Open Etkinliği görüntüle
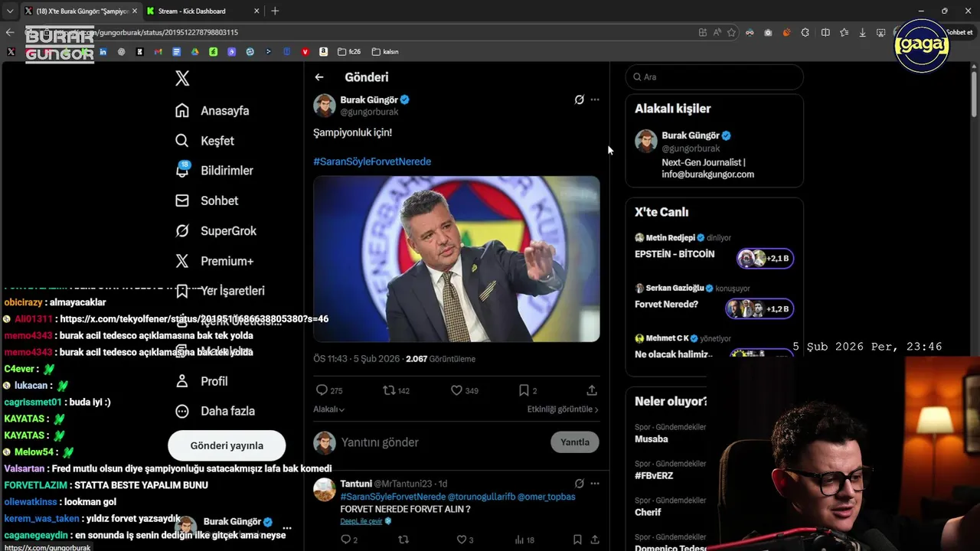Viewport: 980px width, 551px height. [563, 409]
